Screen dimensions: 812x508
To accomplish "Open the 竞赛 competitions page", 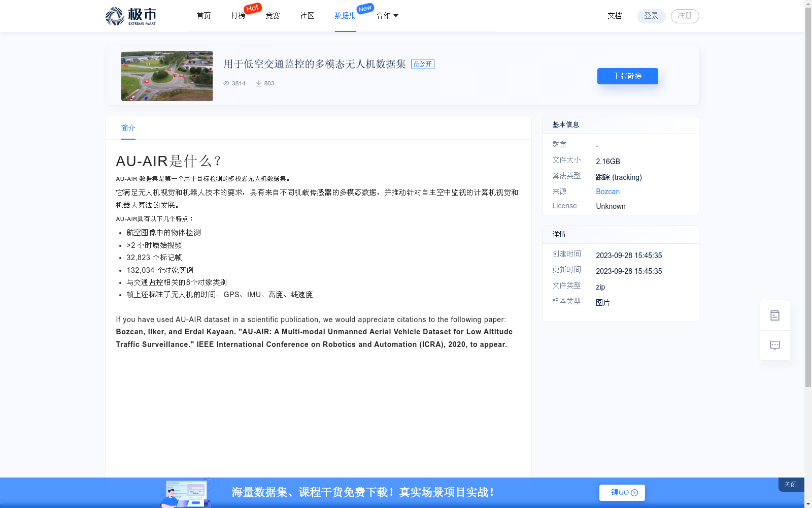I will pos(273,16).
